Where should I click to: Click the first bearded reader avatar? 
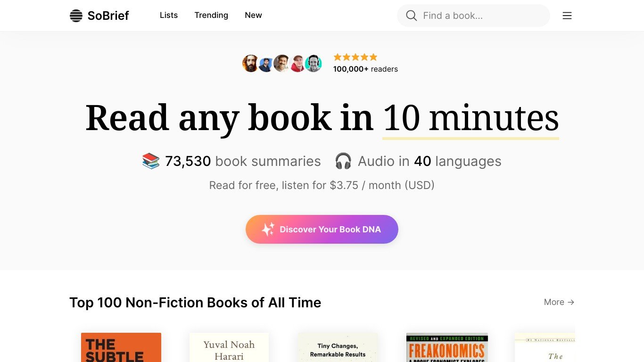click(250, 63)
